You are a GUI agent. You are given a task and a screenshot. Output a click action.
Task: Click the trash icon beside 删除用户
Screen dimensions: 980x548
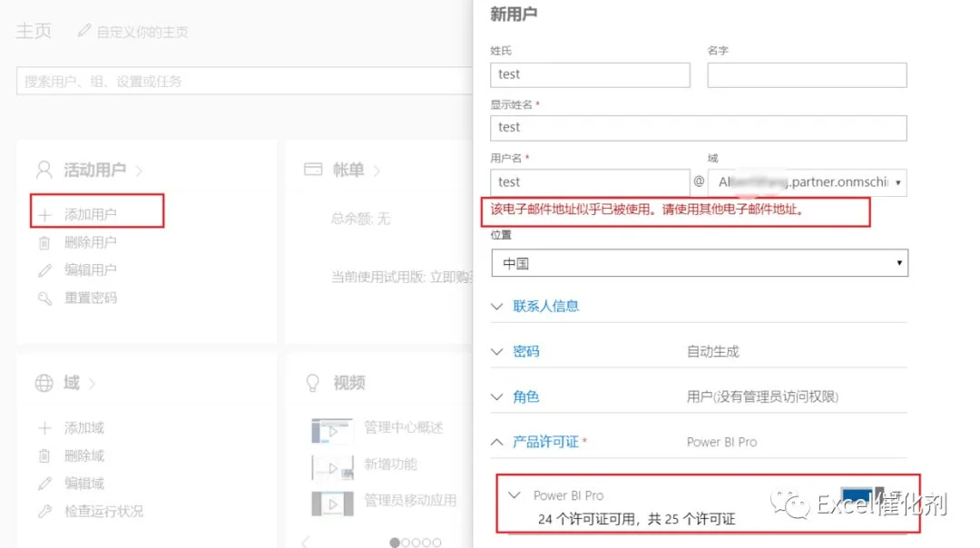click(x=44, y=243)
